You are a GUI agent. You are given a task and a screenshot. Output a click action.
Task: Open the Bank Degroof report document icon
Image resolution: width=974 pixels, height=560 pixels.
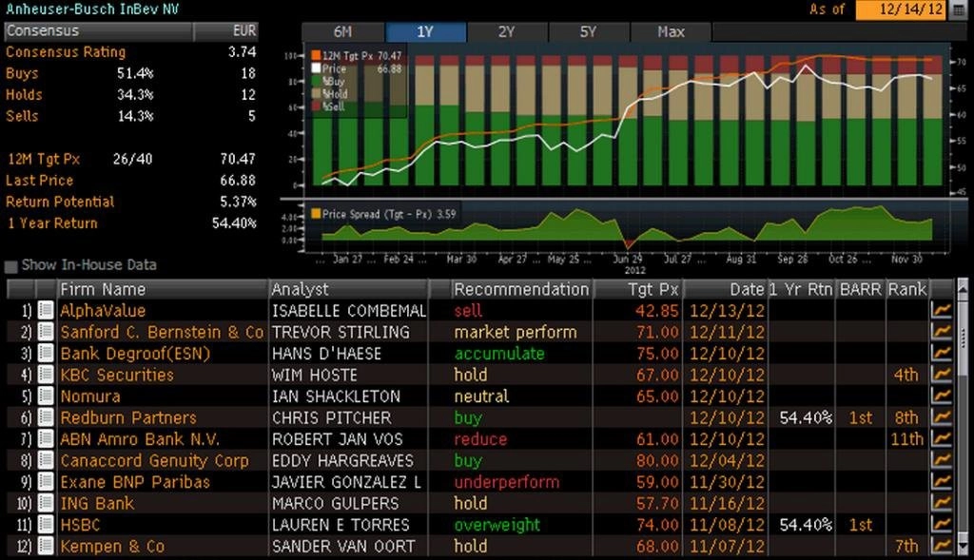[x=46, y=353]
